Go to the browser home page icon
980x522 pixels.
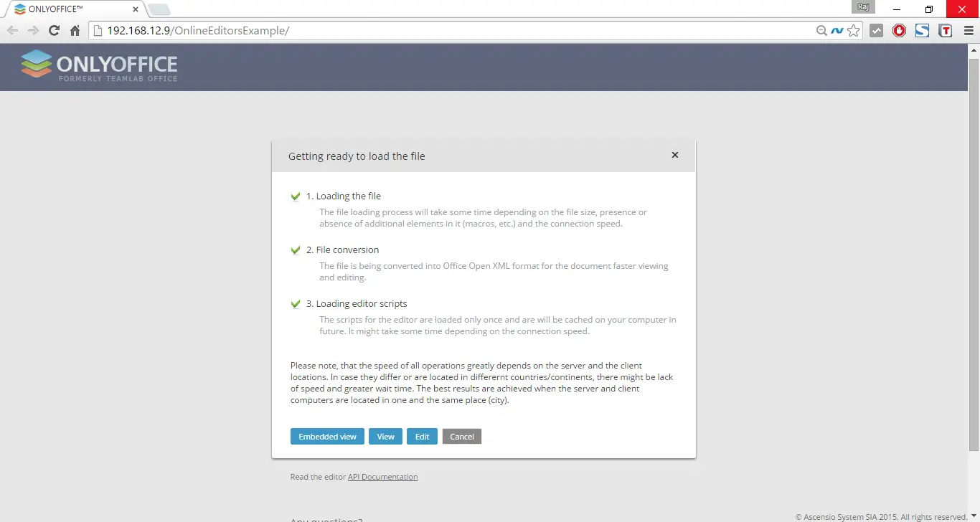[x=75, y=31]
